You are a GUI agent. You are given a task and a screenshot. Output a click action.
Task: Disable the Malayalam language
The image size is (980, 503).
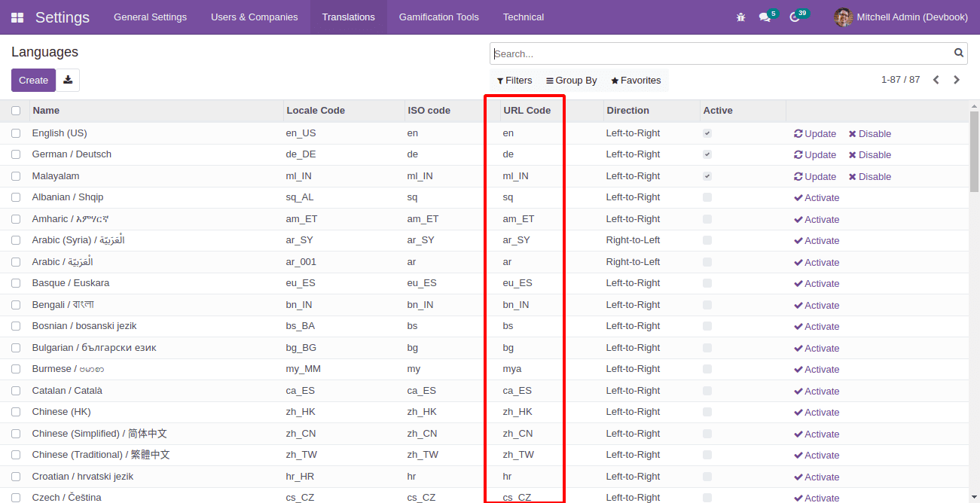pos(869,176)
